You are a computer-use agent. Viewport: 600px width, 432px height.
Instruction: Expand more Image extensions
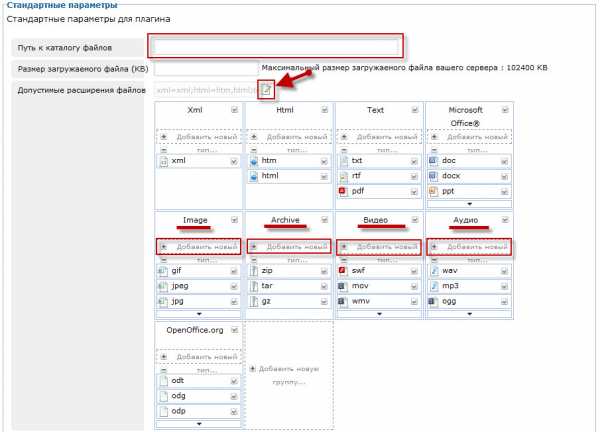click(x=199, y=314)
